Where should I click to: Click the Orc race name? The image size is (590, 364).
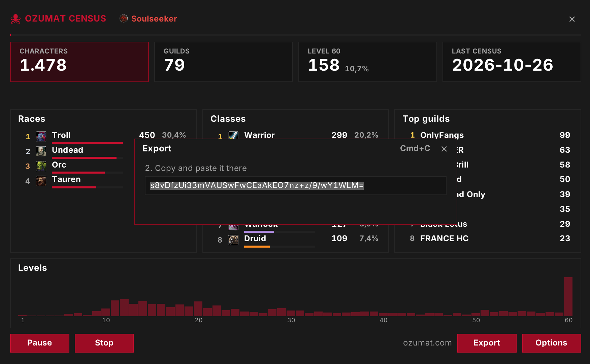click(59, 165)
